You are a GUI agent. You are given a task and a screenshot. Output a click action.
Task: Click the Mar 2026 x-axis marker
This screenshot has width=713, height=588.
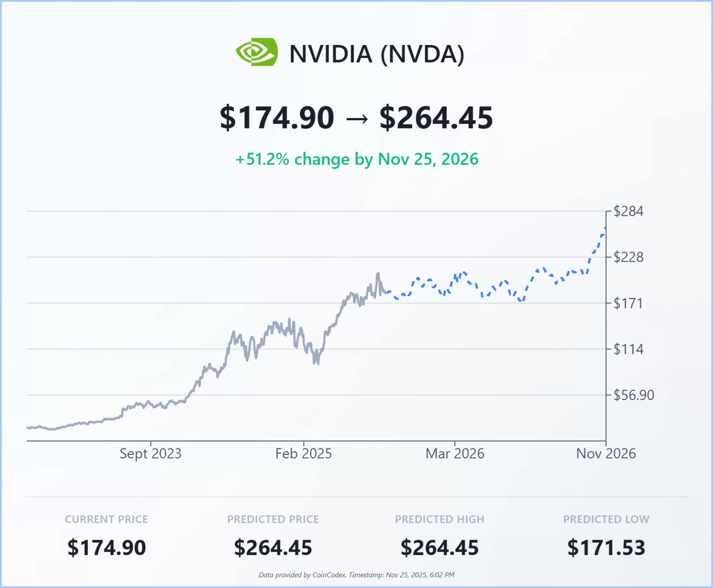455,453
